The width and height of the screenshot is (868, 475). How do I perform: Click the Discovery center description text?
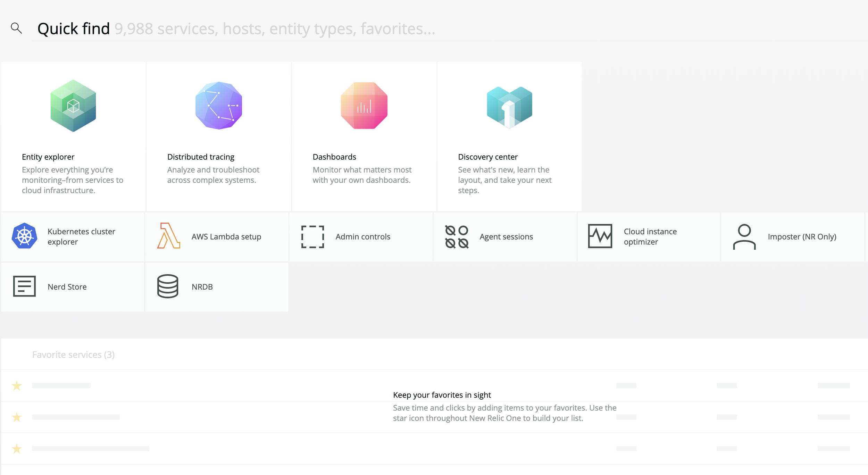pyautogui.click(x=505, y=180)
